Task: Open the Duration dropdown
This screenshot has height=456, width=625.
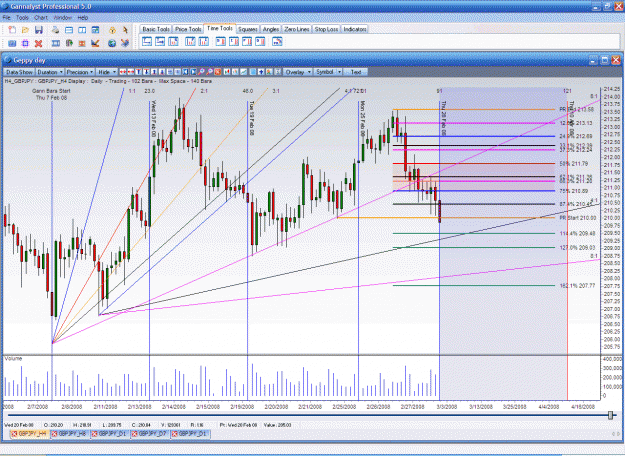Action: 50,72
